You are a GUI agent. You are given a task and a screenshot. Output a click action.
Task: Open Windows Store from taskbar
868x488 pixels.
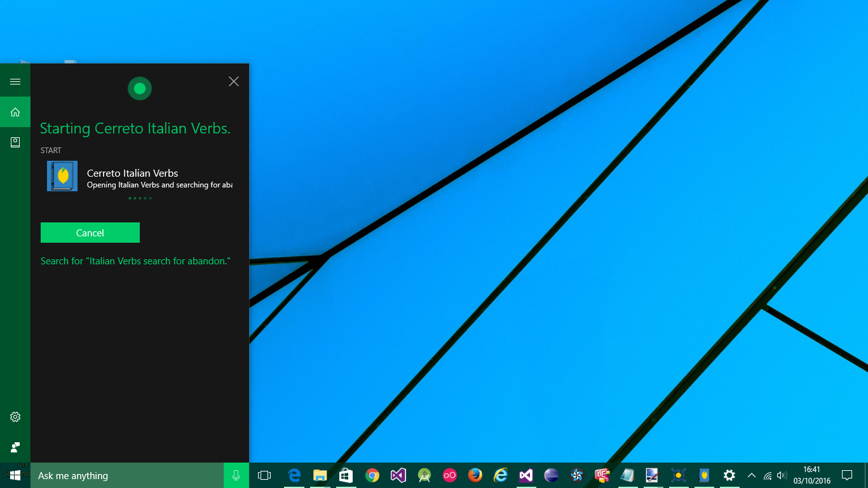point(346,475)
